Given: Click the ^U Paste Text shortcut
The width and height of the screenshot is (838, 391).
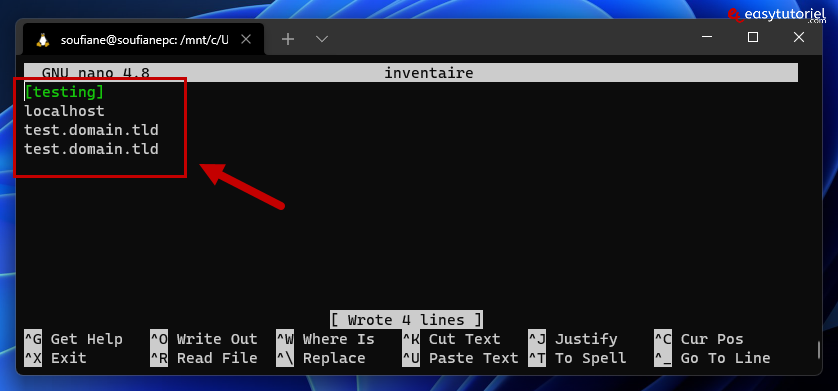Looking at the screenshot, I should click(x=460, y=358).
